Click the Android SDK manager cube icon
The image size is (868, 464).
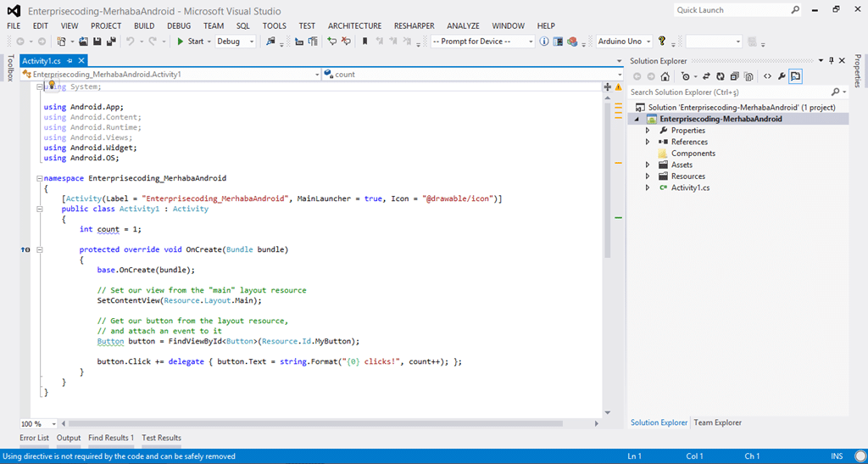pyautogui.click(x=572, y=42)
